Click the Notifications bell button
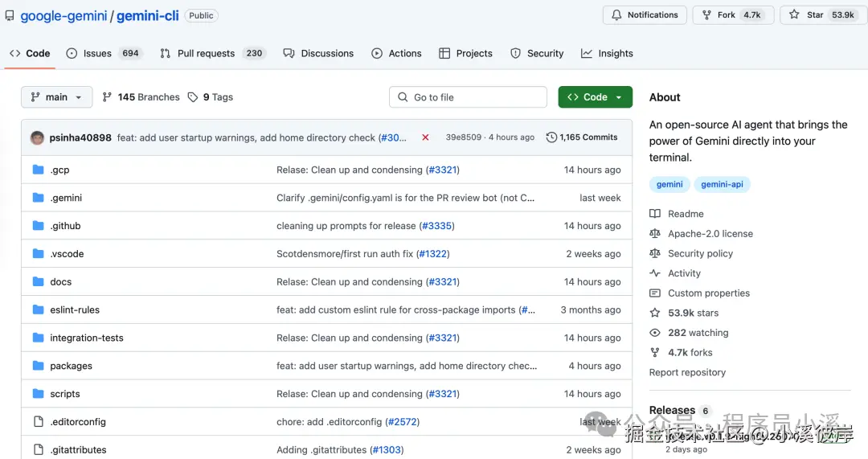The height and width of the screenshot is (459, 868). click(x=645, y=15)
